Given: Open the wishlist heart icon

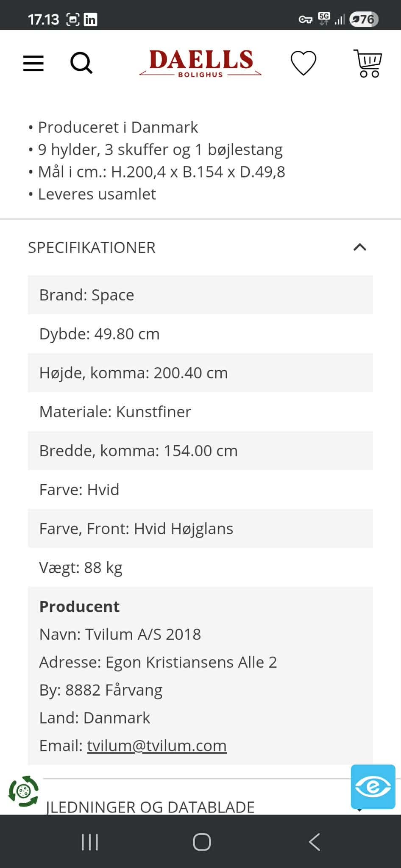Looking at the screenshot, I should coord(303,63).
